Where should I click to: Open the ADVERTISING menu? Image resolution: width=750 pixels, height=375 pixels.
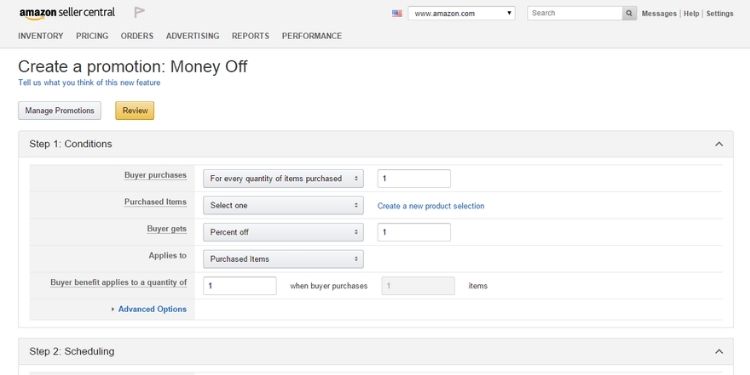pos(193,36)
